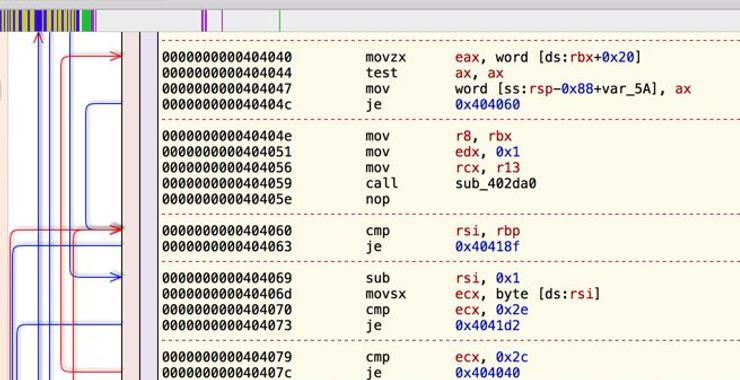This screenshot has width=740, height=380.
Task: Click the movzx mnemonic
Action: point(386,57)
